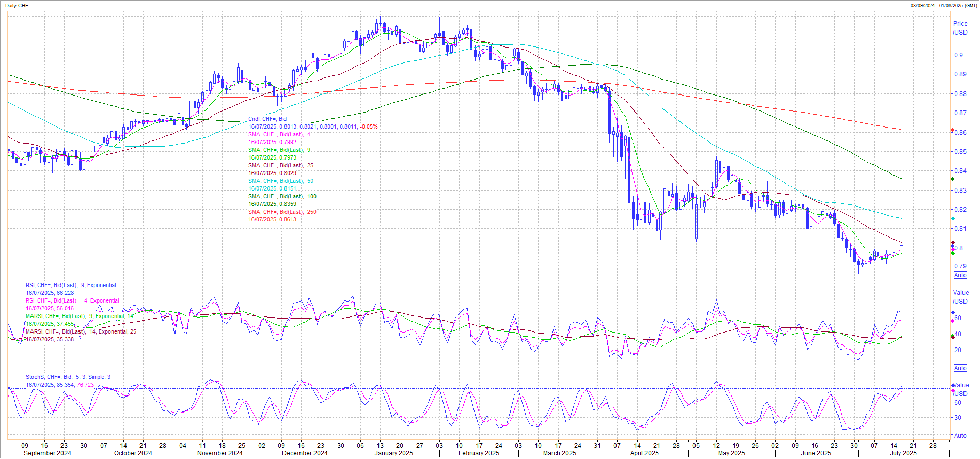This screenshot has height=459, width=980.
Task: Click the September 2024 label on time axis
Action: (48, 453)
